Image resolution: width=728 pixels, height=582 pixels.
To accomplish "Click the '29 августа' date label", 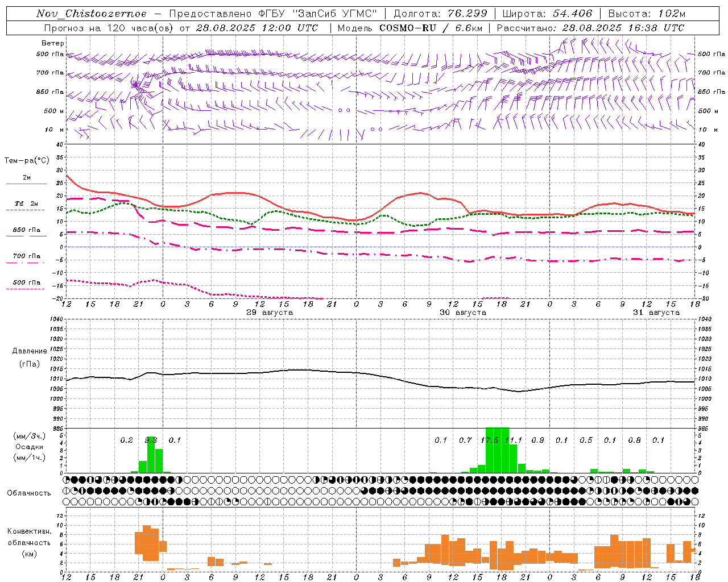I will [x=270, y=313].
